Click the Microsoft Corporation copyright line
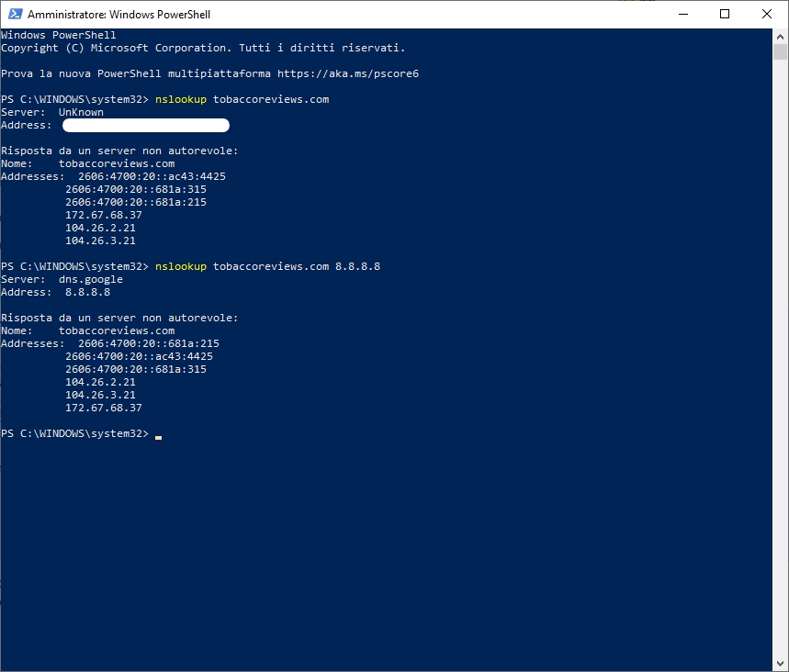The width and height of the screenshot is (789, 672). [x=203, y=48]
